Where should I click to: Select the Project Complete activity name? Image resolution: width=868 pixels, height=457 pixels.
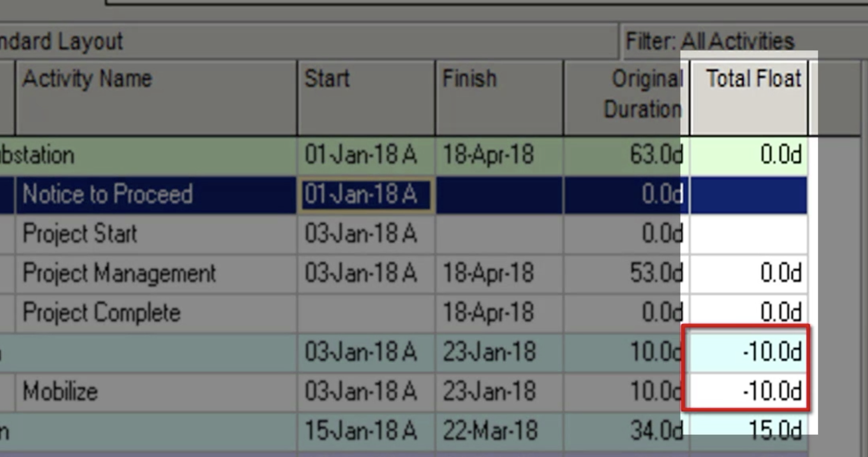point(102,312)
